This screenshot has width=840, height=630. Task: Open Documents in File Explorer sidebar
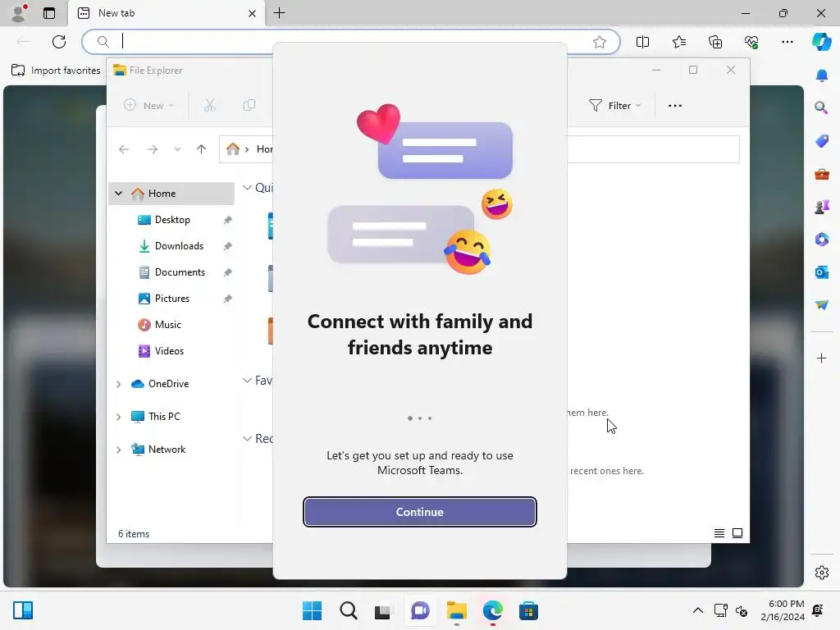click(180, 272)
